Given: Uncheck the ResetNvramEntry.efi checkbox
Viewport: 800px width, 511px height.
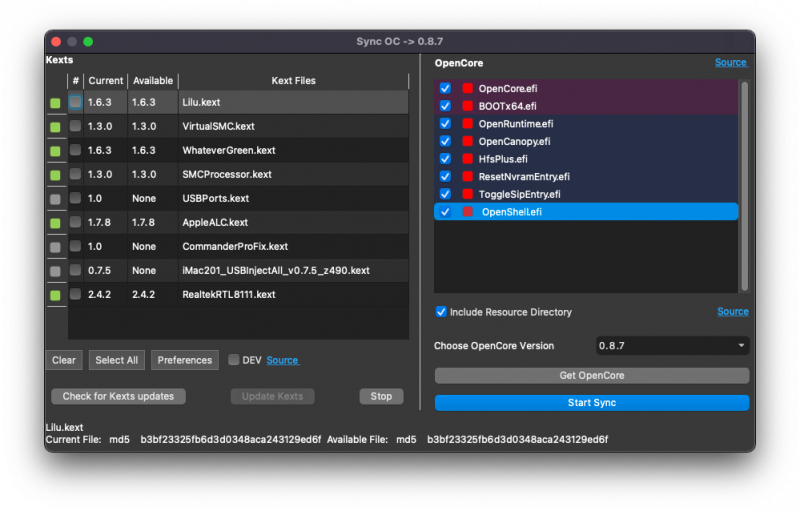Looking at the screenshot, I should (x=445, y=176).
